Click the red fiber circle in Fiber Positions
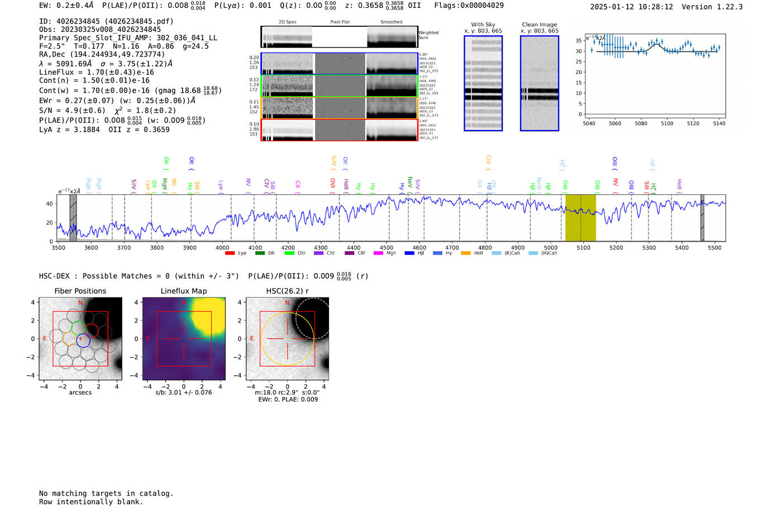This screenshot has width=782, height=532. (92, 331)
